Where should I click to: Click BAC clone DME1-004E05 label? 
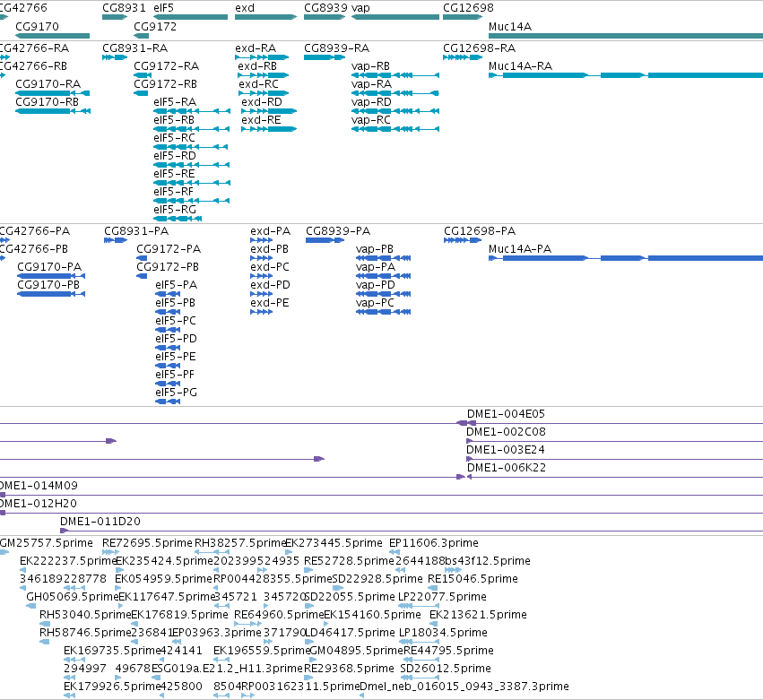(x=506, y=414)
